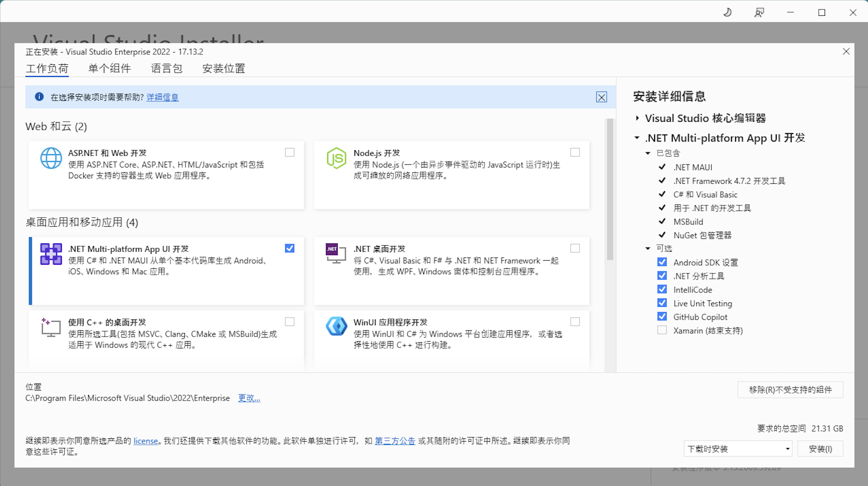Click the .NET MAUI included component
The height and width of the screenshot is (486, 868).
point(693,167)
